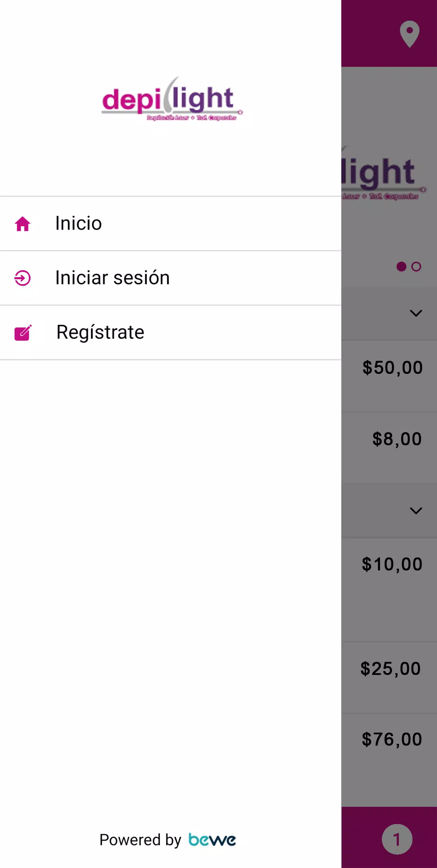Viewport: 437px width, 868px height.
Task: Expand the first chevron above $50,00
Action: point(416,313)
